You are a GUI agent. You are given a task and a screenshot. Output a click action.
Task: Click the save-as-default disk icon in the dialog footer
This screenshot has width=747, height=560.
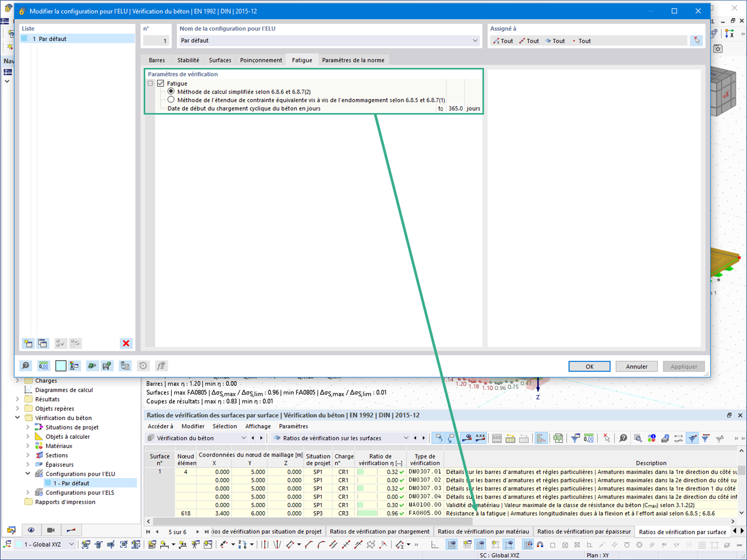point(107,366)
